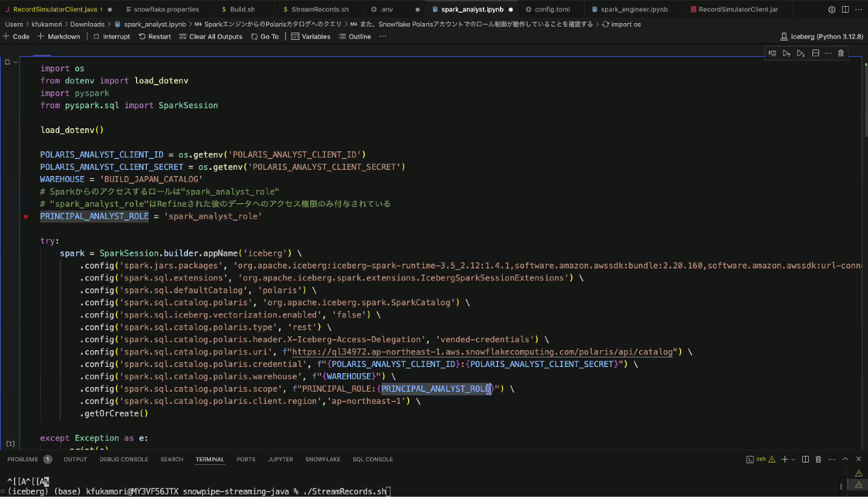Screen dimensions: 868x497
Task: Maximize the panel with the chevron up
Action: (845, 460)
